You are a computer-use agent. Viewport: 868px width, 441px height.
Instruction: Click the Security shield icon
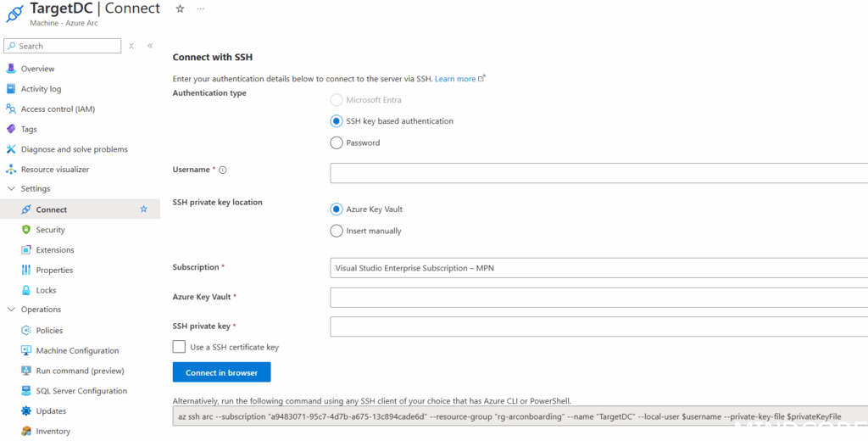(x=26, y=230)
